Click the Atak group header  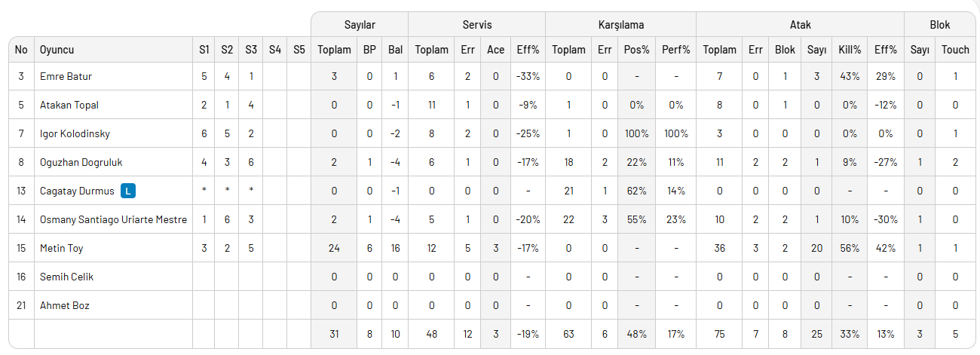[801, 25]
